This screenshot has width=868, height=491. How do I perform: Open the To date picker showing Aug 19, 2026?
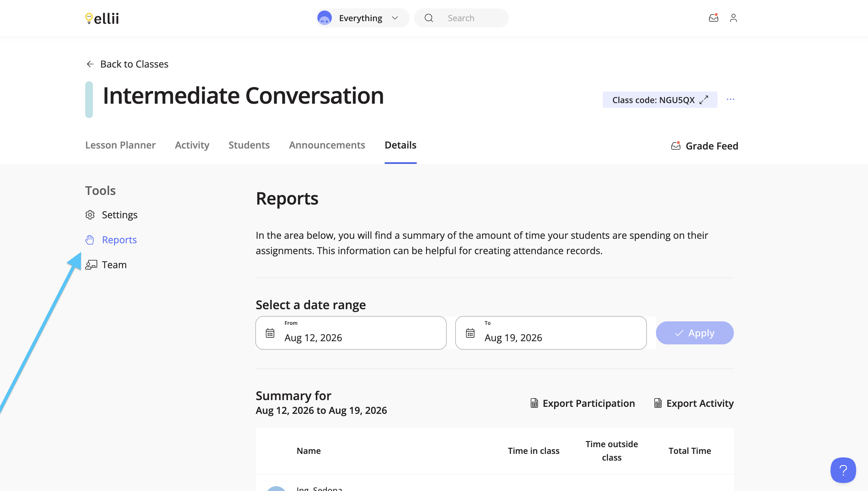(551, 333)
